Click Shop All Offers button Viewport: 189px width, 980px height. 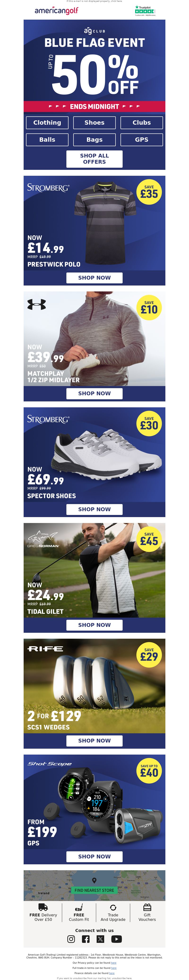coord(94,159)
